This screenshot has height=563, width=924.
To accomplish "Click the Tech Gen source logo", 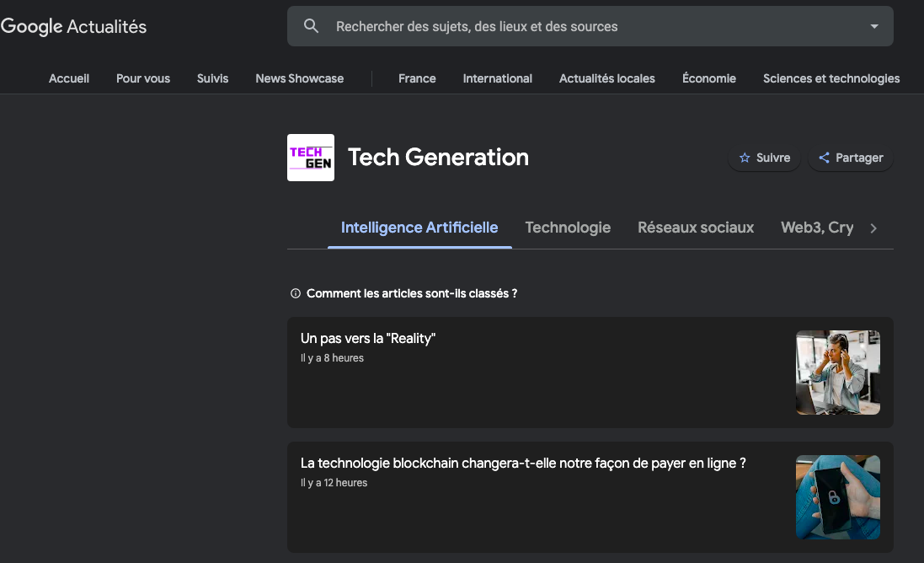I will tap(311, 158).
